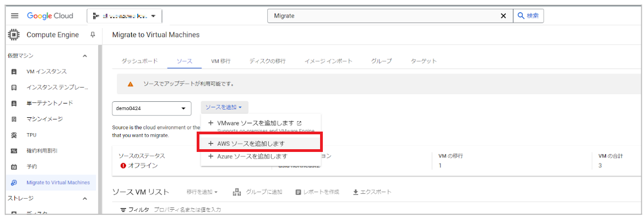Open 予約 in sidebar

31,167
